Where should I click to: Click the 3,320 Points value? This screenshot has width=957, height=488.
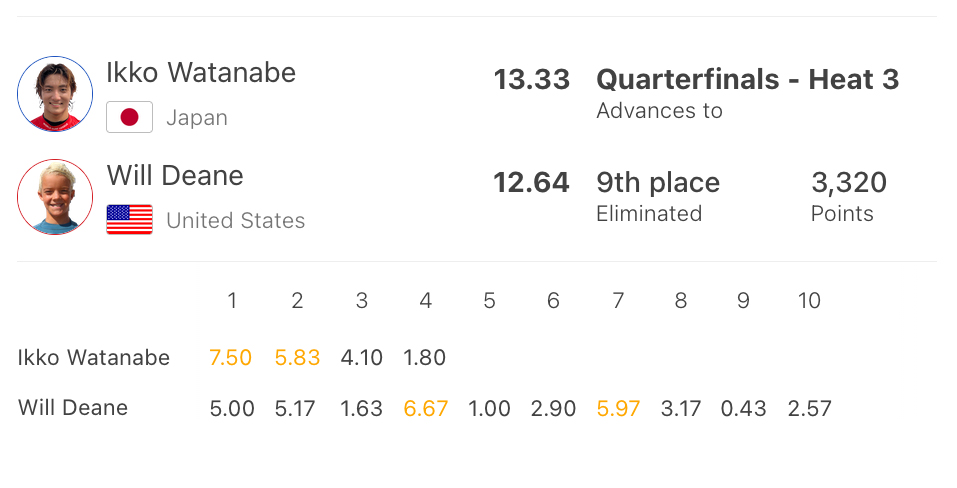(849, 183)
